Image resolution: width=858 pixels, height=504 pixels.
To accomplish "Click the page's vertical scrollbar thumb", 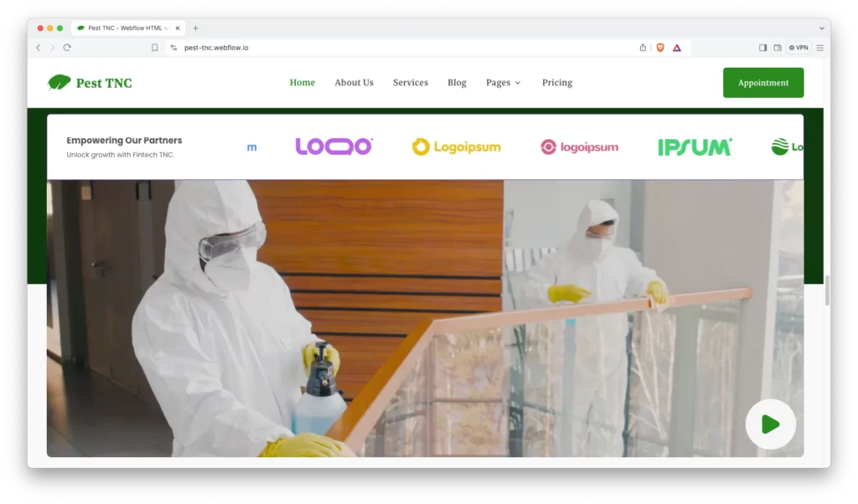I will point(827,290).
